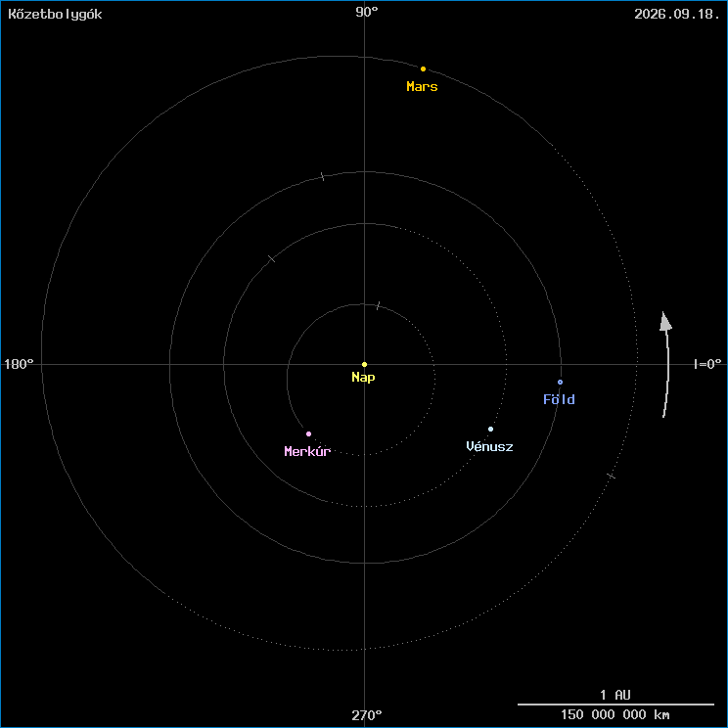Click the perihelion tick on Mercury orbit

378,306
